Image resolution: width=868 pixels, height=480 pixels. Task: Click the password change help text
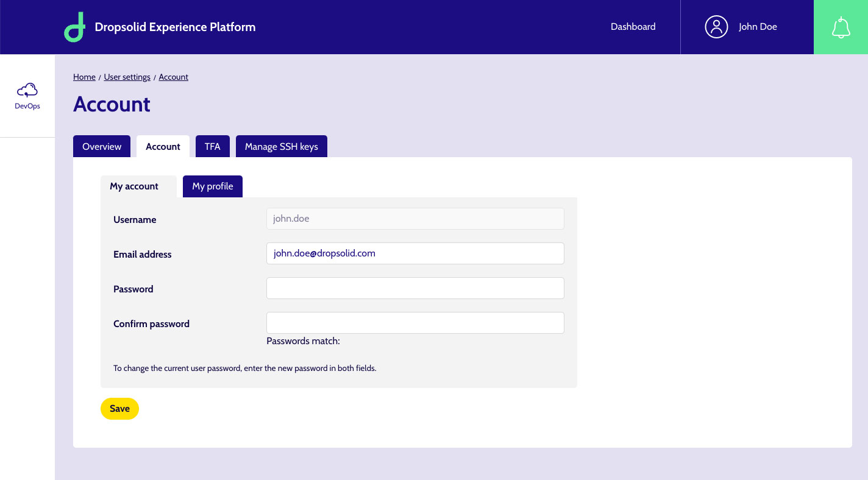[245, 369]
